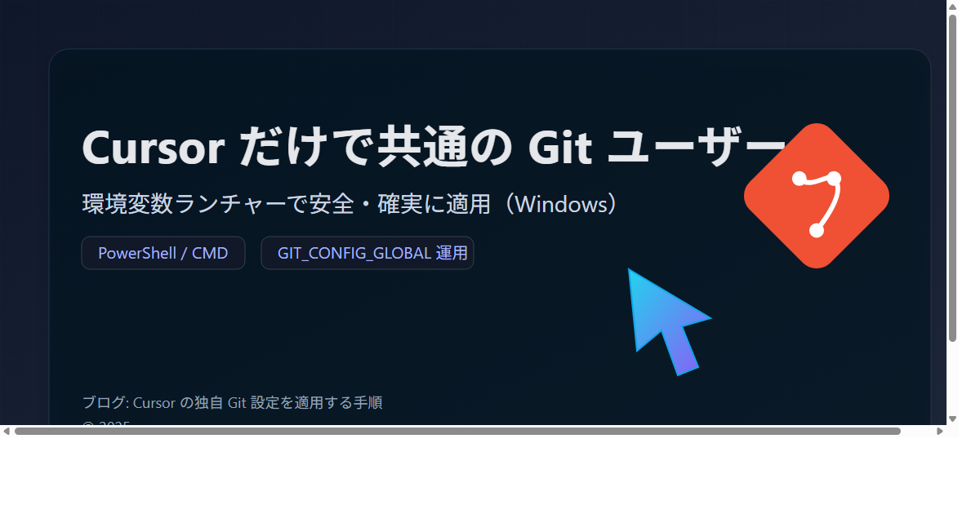This screenshot has width=980, height=514.
Task: Click the horizontal scrollbar right arrow
Action: pos(940,431)
